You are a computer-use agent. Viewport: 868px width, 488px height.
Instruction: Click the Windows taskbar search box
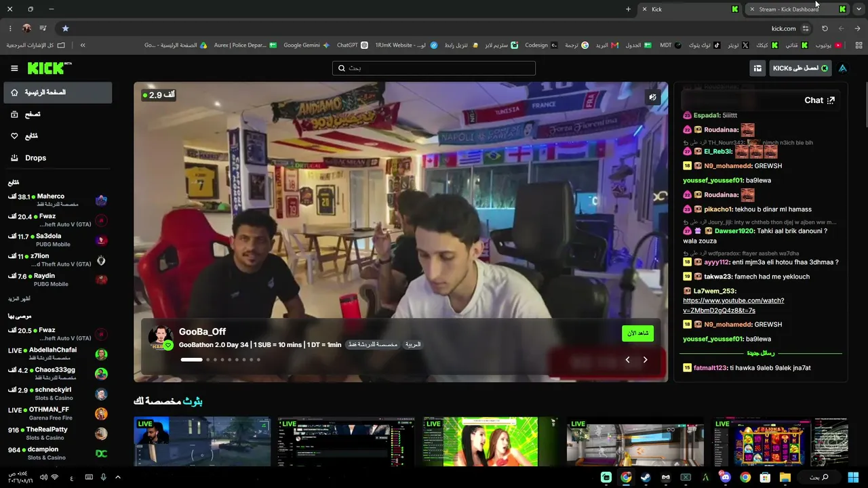tap(819, 478)
